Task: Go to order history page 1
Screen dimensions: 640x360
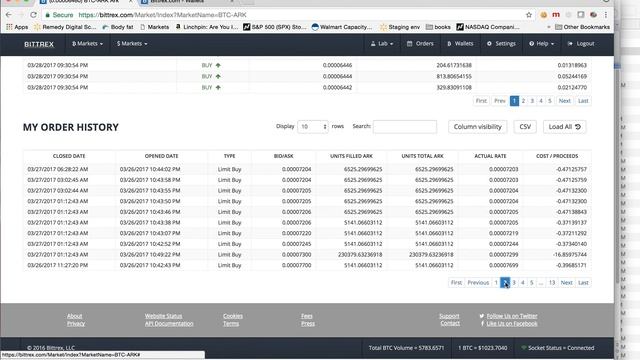Action: tap(496, 282)
